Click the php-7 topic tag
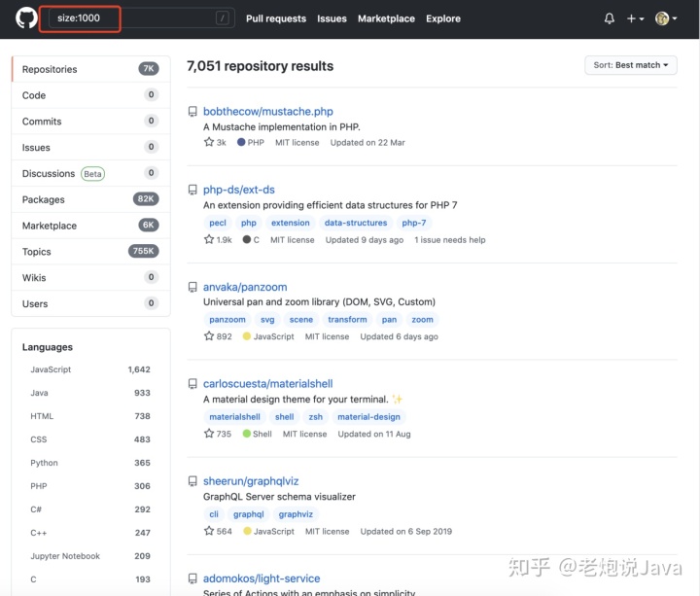Image resolution: width=700 pixels, height=596 pixels. coord(414,223)
